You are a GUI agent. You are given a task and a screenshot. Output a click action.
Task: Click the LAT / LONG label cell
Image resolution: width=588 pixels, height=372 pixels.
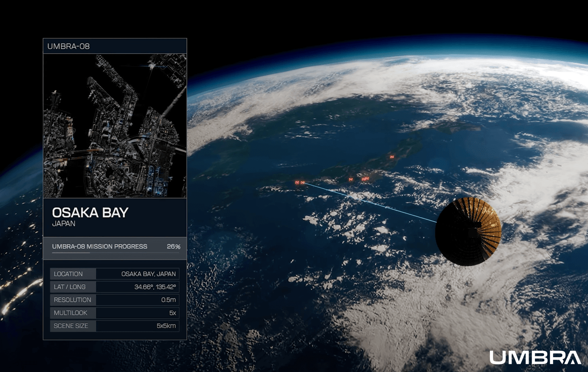point(73,287)
